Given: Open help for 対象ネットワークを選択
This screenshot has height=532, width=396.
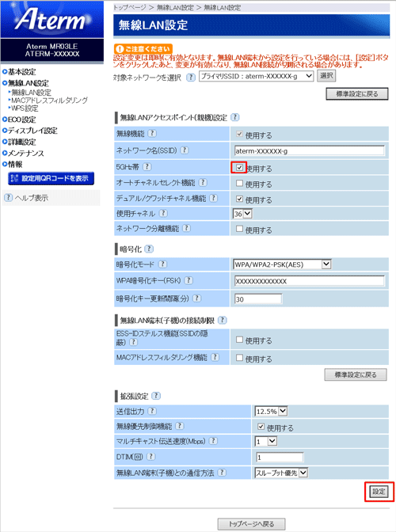Looking at the screenshot, I should click(x=191, y=77).
